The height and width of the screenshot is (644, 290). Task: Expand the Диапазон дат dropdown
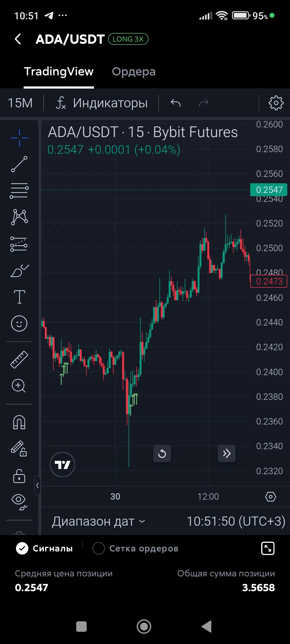pos(98,521)
